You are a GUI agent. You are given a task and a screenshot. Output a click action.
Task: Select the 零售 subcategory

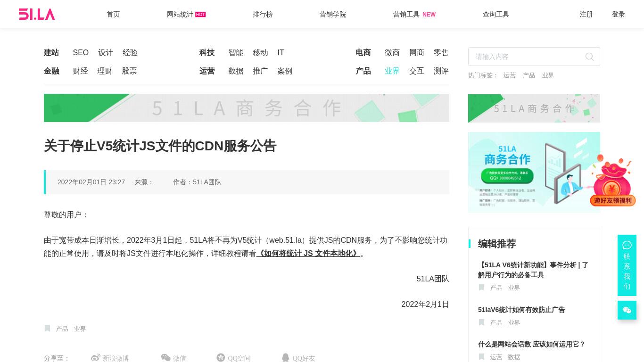point(441,53)
